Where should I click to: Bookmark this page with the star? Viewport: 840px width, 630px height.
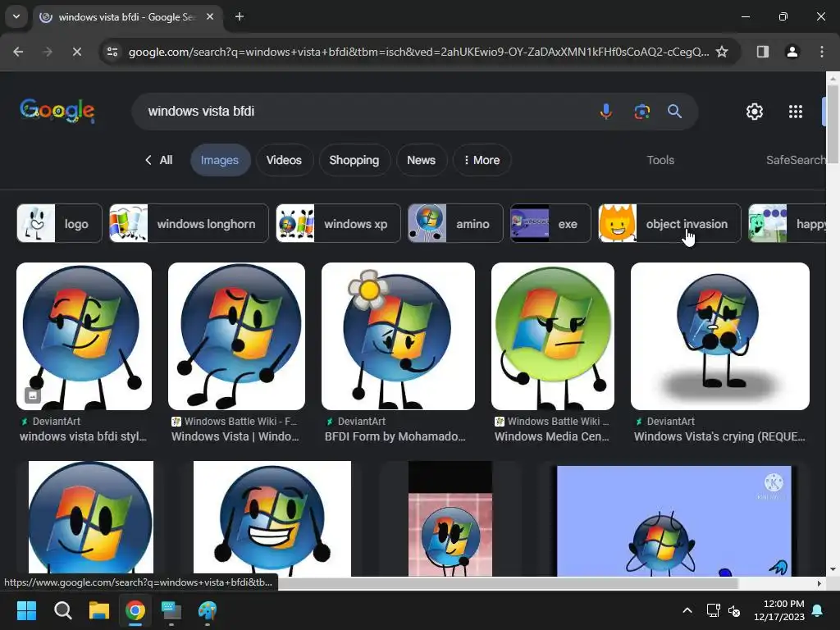[722, 52]
